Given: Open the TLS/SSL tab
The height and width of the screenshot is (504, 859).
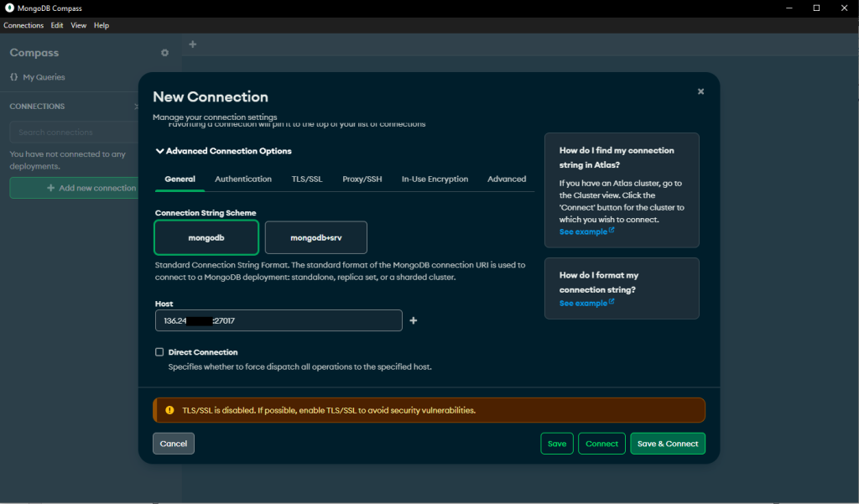Looking at the screenshot, I should point(307,179).
